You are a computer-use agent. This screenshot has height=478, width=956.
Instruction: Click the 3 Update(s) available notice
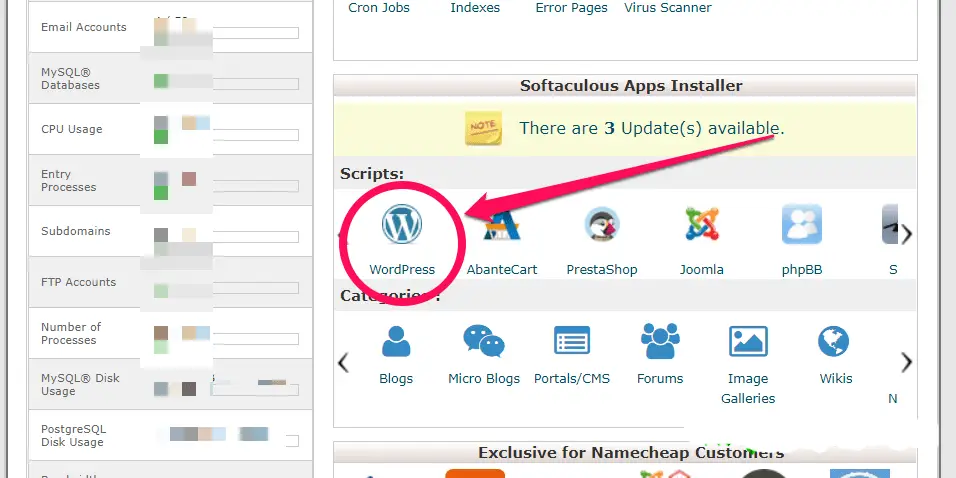click(x=652, y=128)
